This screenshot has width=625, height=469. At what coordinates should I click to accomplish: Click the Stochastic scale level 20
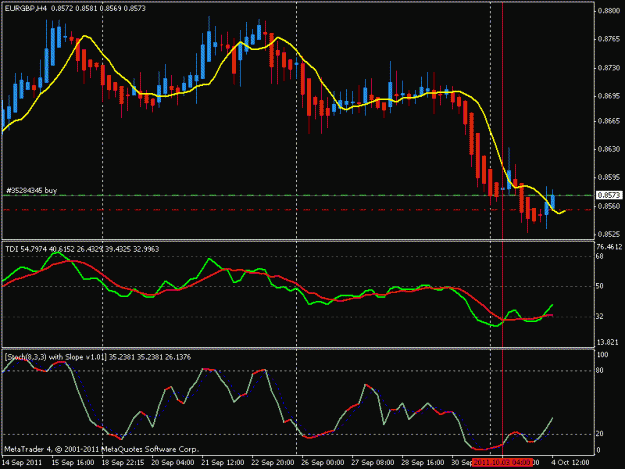coord(600,434)
